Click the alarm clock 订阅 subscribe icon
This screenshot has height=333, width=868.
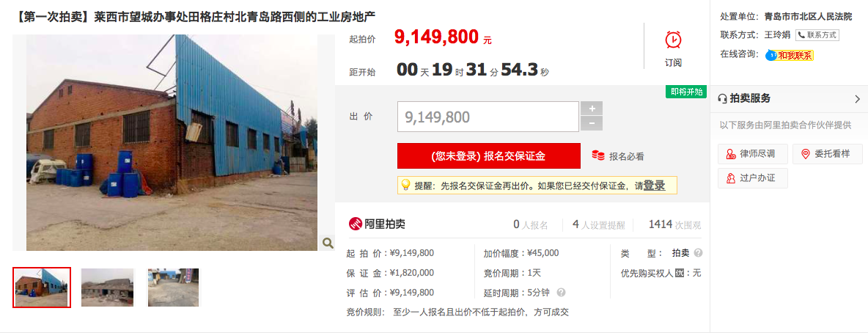point(673,40)
